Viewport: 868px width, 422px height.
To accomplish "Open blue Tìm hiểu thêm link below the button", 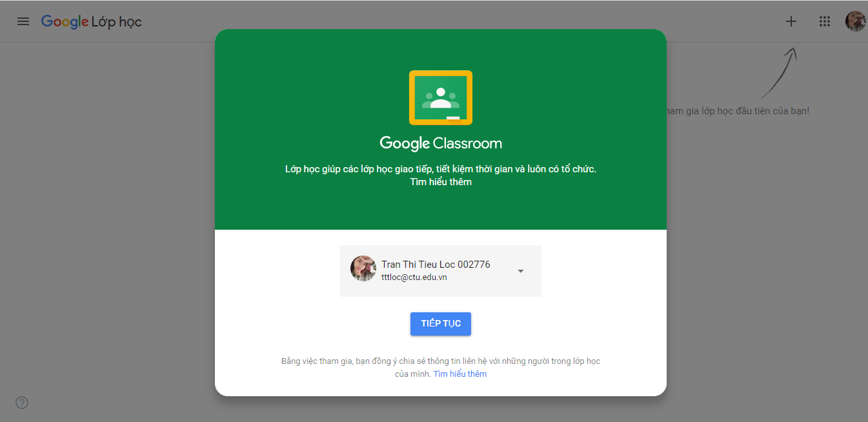I will pyautogui.click(x=460, y=374).
